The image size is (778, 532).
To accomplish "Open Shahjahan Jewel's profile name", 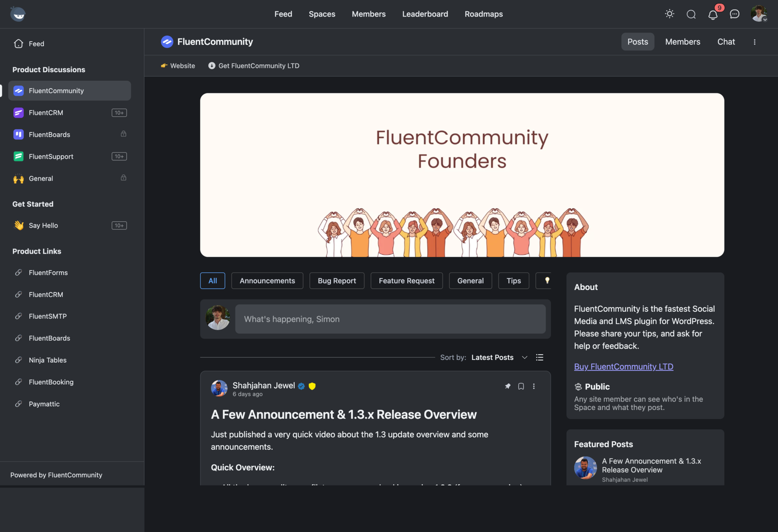I will point(264,386).
